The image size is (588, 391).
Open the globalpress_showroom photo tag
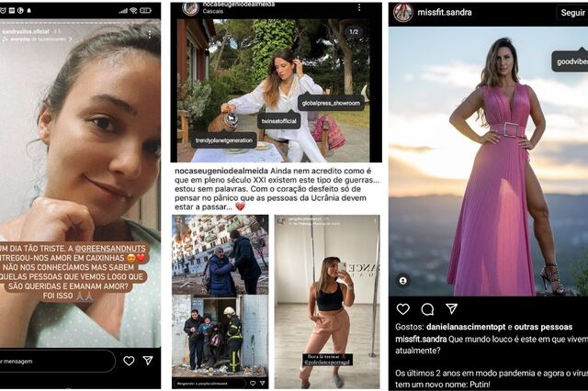[331, 102]
